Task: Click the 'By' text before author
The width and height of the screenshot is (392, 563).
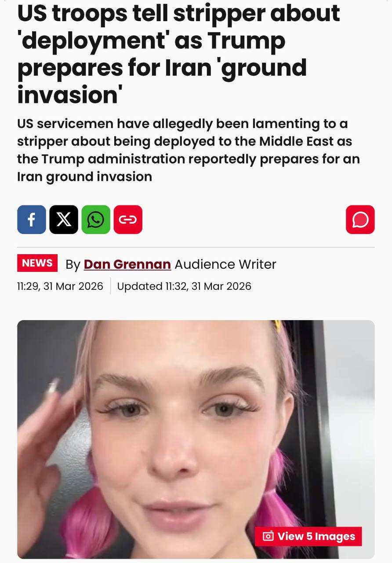Action: 73,265
